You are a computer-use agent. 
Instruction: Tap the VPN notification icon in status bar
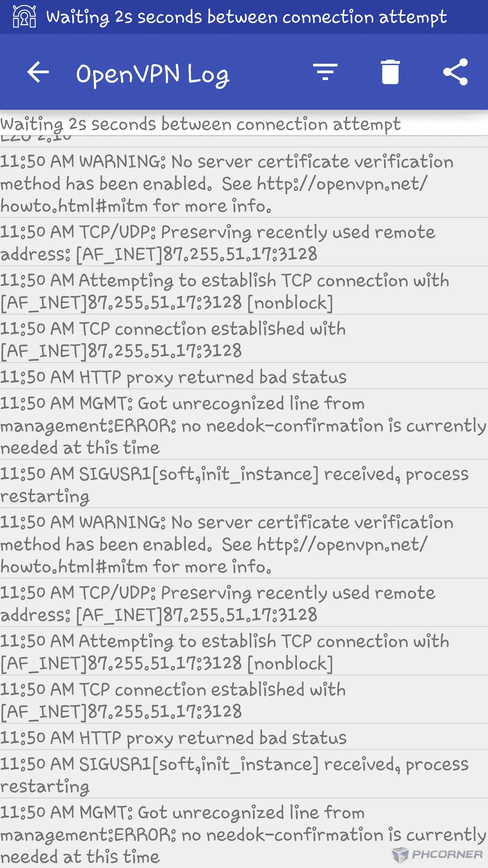24,17
